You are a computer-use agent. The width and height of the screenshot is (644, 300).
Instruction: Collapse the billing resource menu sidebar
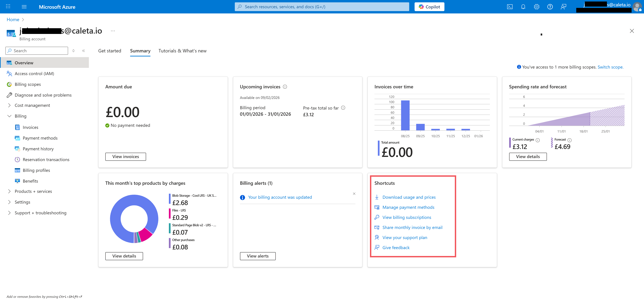point(84,51)
